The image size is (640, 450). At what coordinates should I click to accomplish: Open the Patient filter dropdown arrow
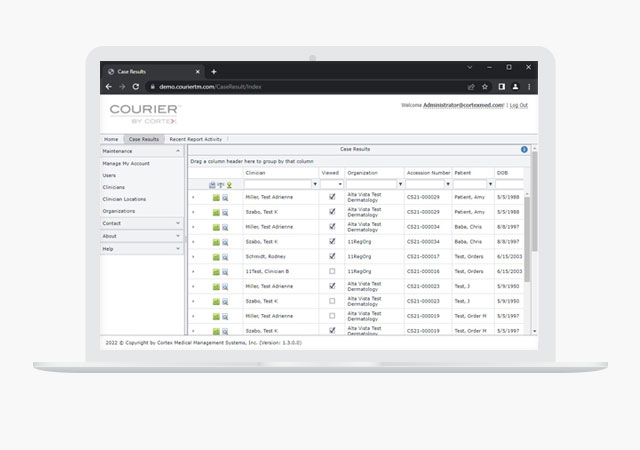click(x=490, y=184)
